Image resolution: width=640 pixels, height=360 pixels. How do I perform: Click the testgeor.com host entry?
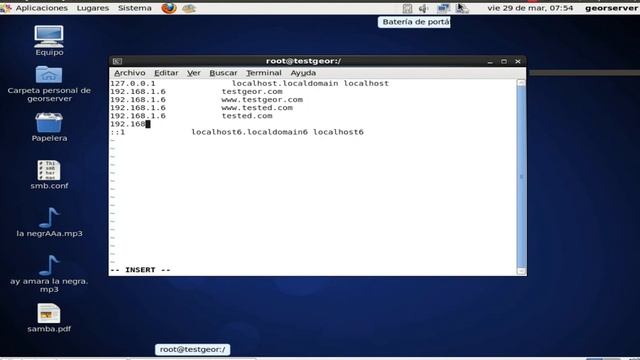pos(252,91)
